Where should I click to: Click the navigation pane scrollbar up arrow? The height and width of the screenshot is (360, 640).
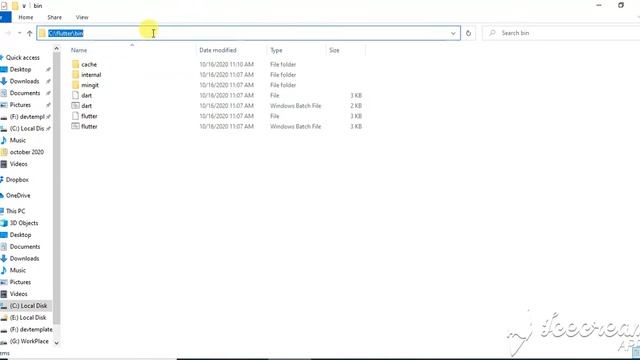pyautogui.click(x=56, y=49)
